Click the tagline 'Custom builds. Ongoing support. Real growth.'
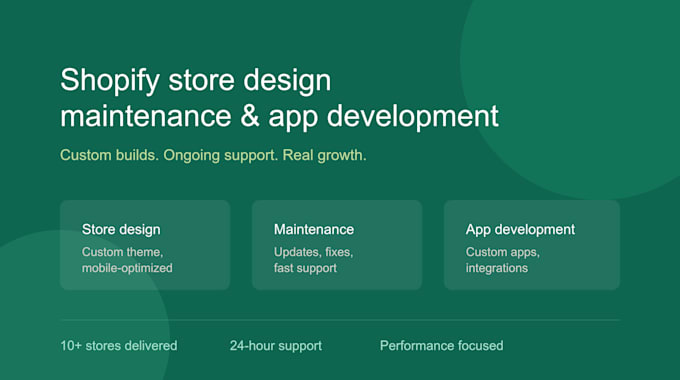Image resolution: width=680 pixels, height=380 pixels. [213, 156]
